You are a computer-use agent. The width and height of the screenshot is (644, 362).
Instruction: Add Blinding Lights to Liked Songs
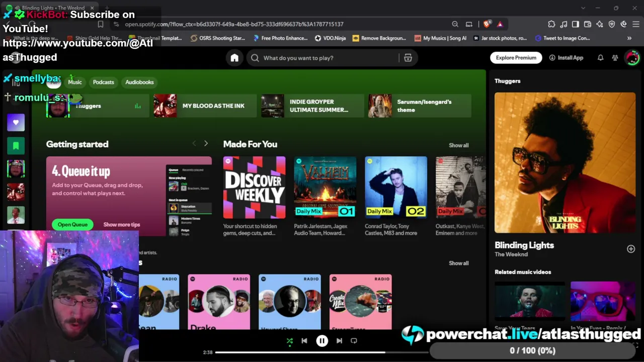tap(631, 249)
